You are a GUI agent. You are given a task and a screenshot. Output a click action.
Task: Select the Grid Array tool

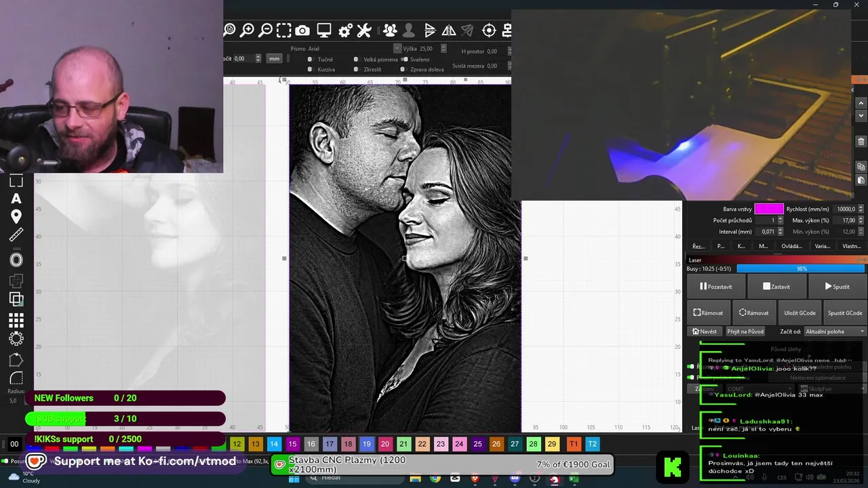[x=16, y=320]
